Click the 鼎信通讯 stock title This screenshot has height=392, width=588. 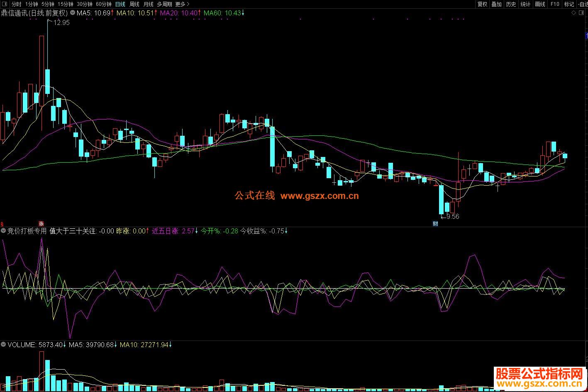(x=34, y=13)
